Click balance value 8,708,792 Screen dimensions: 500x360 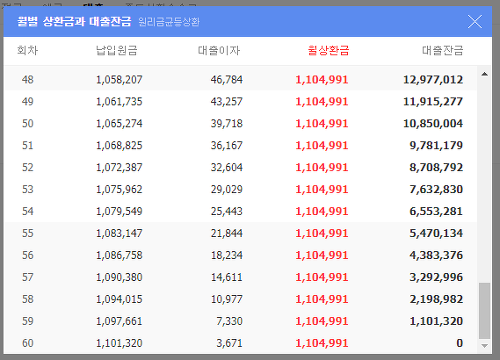coord(436,167)
